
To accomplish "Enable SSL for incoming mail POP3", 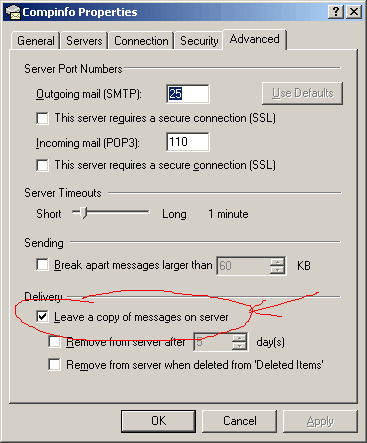I will 42,165.
